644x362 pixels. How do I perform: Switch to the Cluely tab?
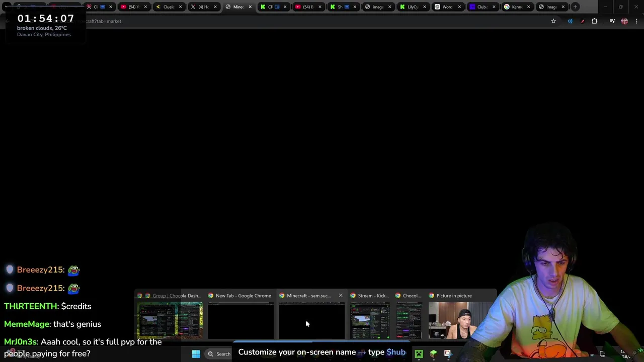click(x=169, y=7)
